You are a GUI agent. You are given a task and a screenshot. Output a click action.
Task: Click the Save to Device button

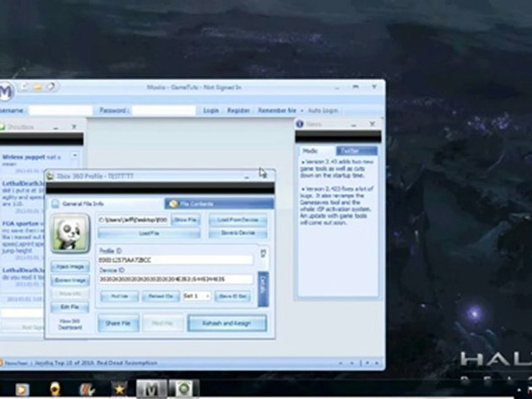pyautogui.click(x=238, y=233)
